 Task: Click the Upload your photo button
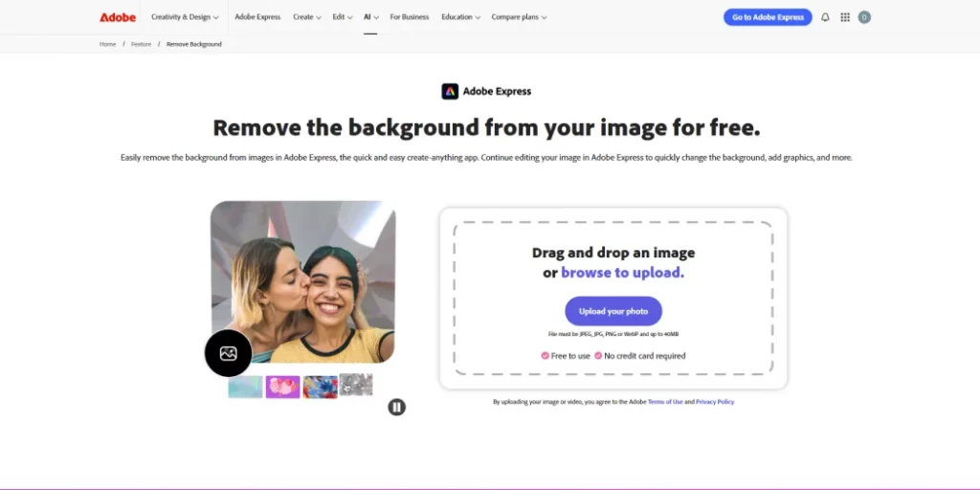613,311
